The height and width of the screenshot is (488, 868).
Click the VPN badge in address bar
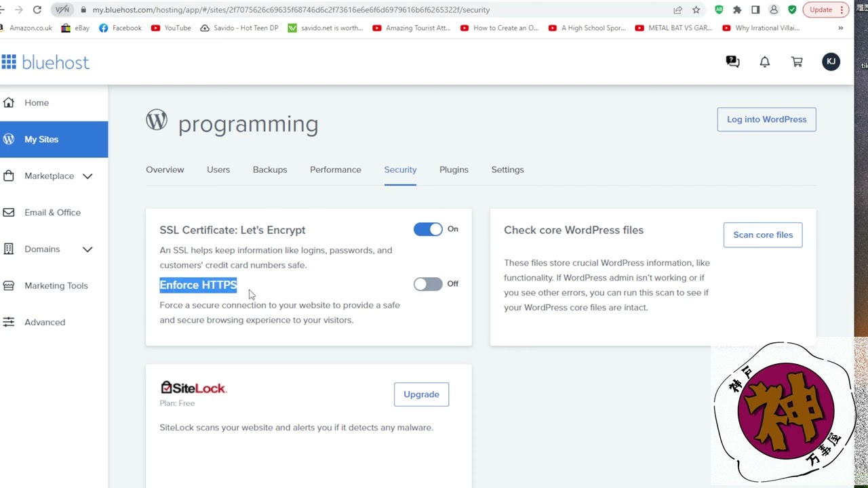tap(62, 9)
